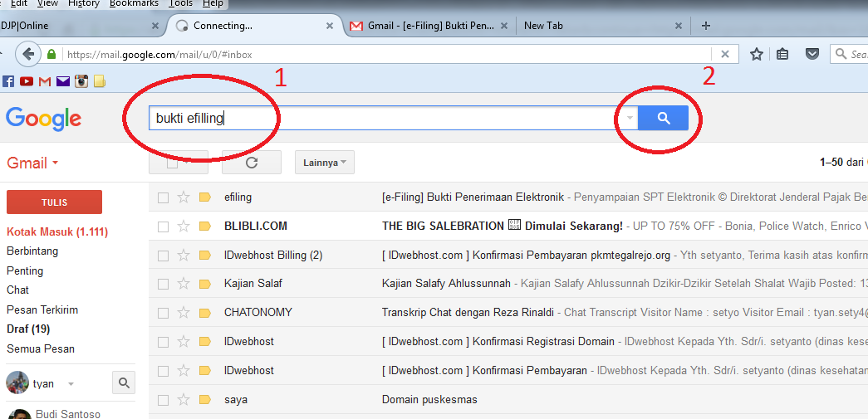Click the TULIS compose button

pyautogui.click(x=54, y=202)
